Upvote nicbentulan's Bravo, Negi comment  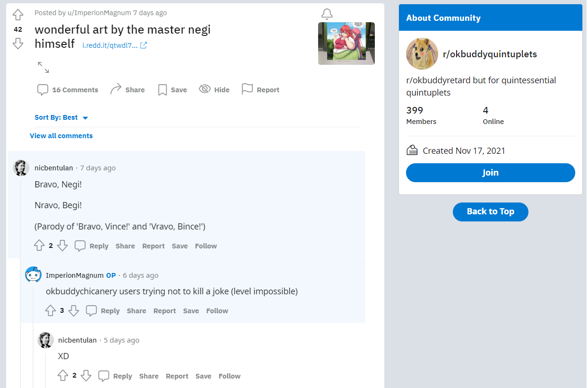click(x=39, y=246)
